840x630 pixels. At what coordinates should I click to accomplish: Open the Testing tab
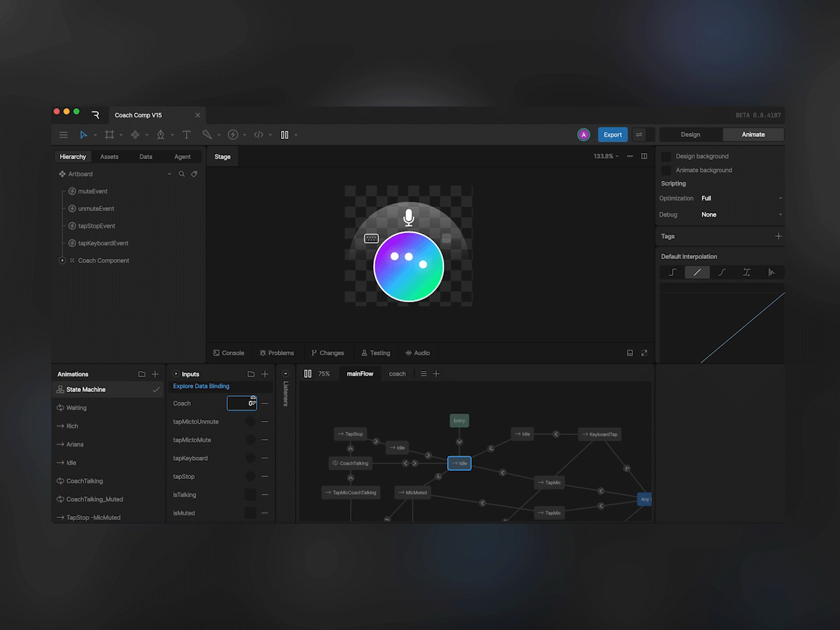coord(376,353)
